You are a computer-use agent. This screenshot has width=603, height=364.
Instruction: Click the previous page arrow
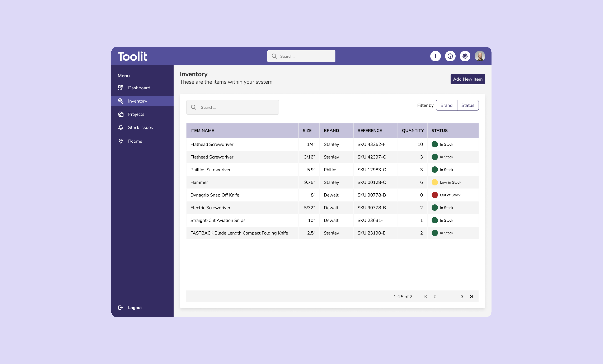435,296
